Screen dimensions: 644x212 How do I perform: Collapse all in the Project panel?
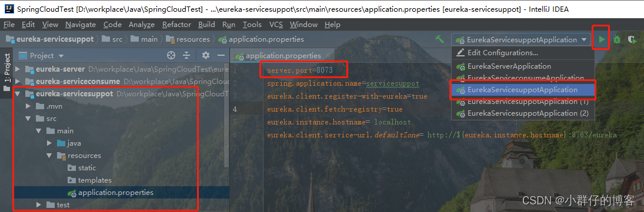point(186,55)
